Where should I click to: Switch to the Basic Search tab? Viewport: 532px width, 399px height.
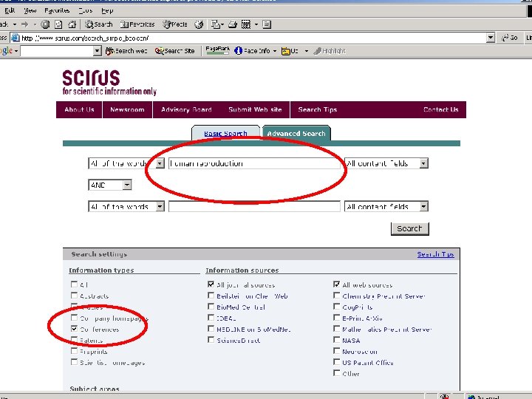click(x=225, y=133)
